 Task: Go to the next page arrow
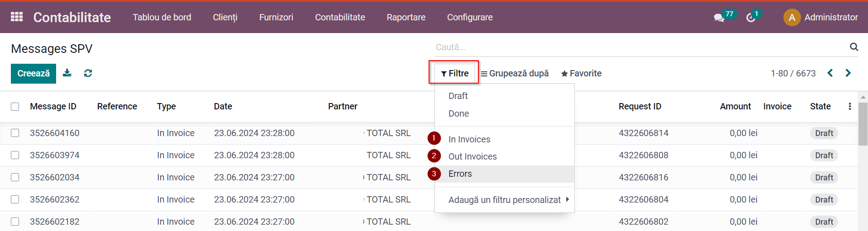click(x=848, y=73)
